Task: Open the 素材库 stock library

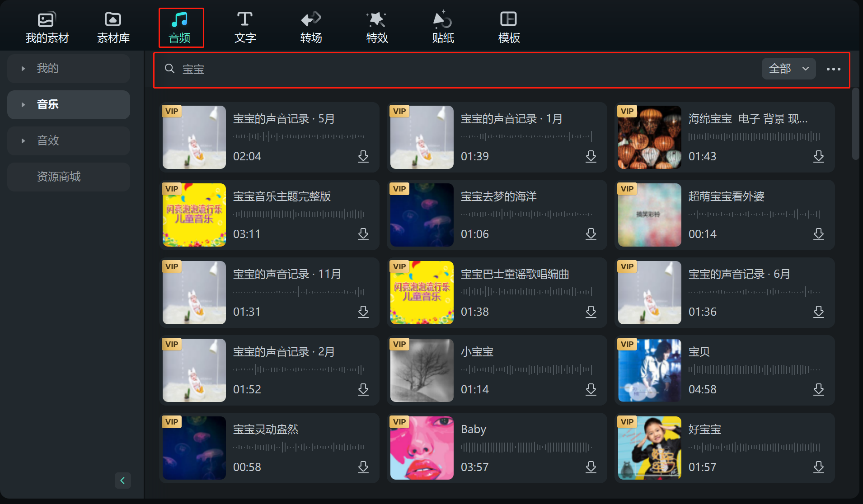Action: coord(113,26)
